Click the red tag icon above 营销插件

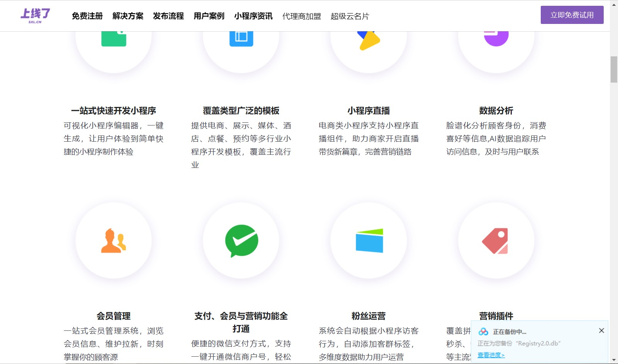pos(496,240)
